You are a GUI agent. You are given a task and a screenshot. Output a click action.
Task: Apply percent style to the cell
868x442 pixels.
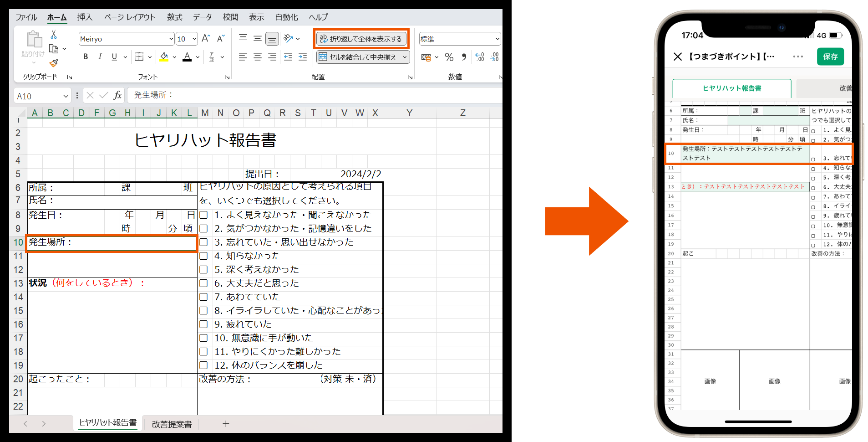(x=449, y=57)
